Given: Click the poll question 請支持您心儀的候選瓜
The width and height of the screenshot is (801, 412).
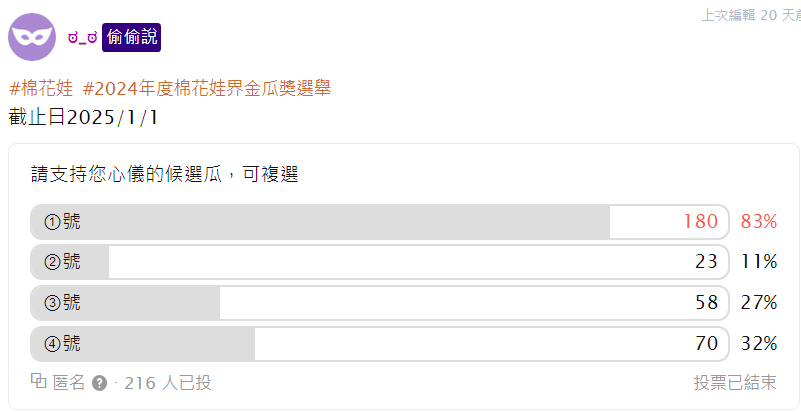Looking at the screenshot, I should [127, 175].
